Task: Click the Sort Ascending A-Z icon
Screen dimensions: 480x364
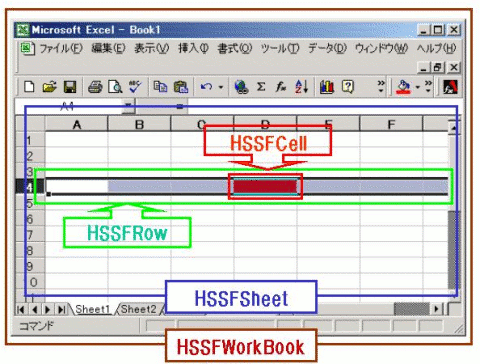Action: 301,87
